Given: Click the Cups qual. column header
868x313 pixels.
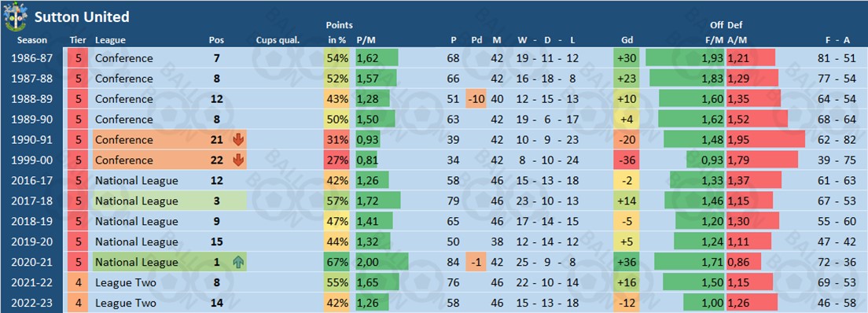Looking at the screenshot, I should tap(278, 40).
